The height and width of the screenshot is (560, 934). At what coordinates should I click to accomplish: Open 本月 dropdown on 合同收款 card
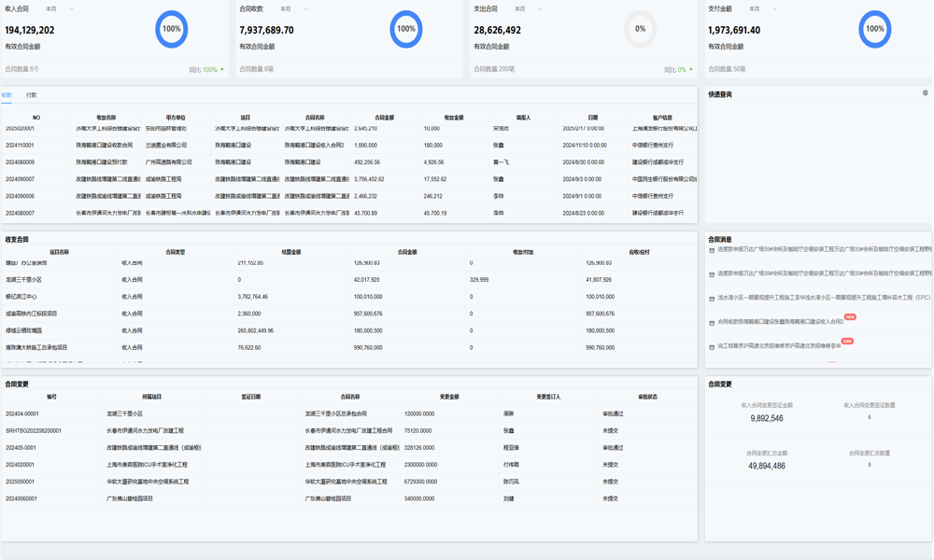(x=293, y=9)
